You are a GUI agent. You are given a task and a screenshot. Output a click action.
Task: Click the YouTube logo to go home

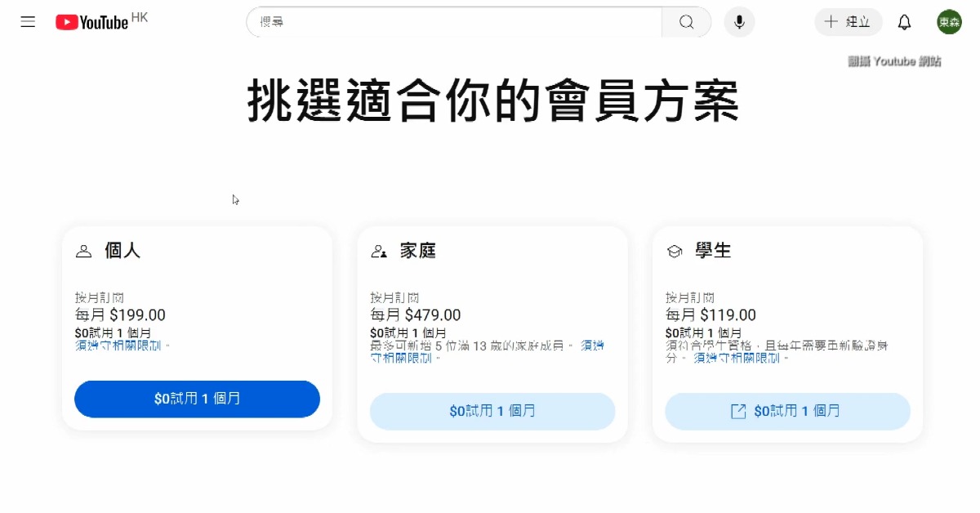pos(92,22)
